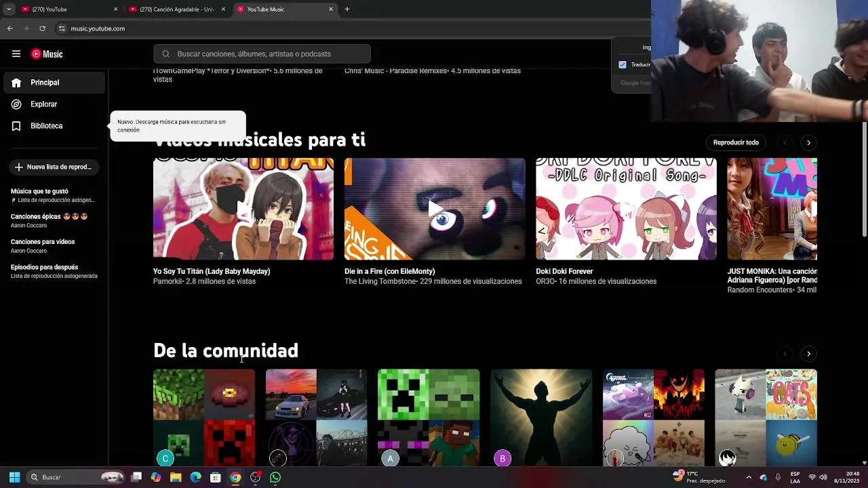Click The Living Tombstone artist link
Viewport: 868px width, 488px height.
[380, 281]
